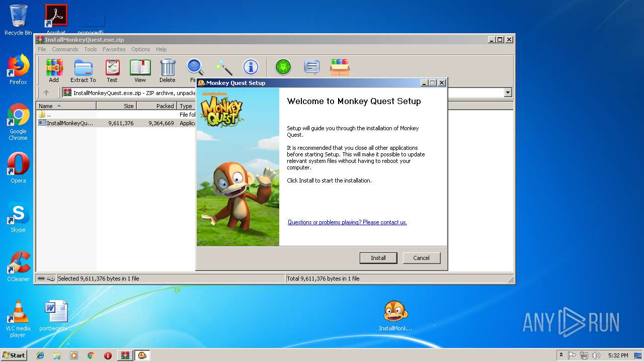Click the Add toolbar icon in WinRAR

(54, 70)
